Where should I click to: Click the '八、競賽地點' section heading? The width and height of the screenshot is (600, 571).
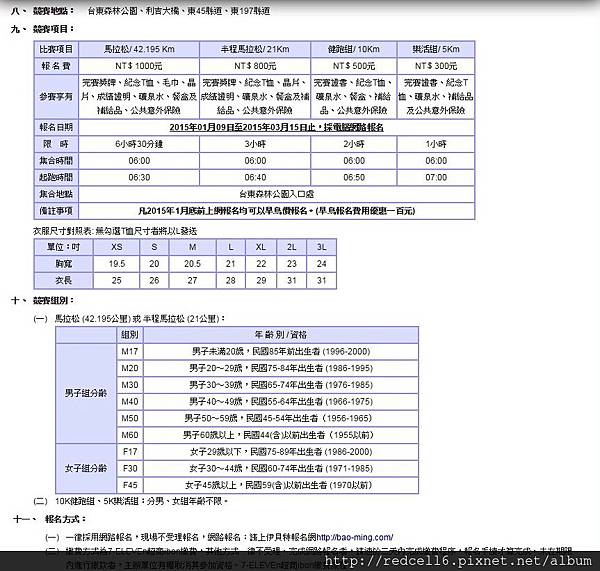click(42, 11)
